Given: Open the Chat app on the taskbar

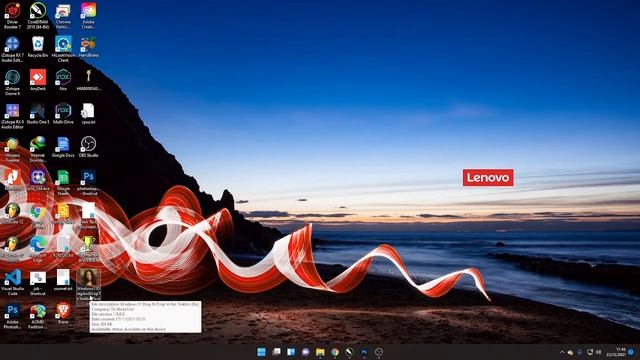Looking at the screenshot, I should point(306,352).
